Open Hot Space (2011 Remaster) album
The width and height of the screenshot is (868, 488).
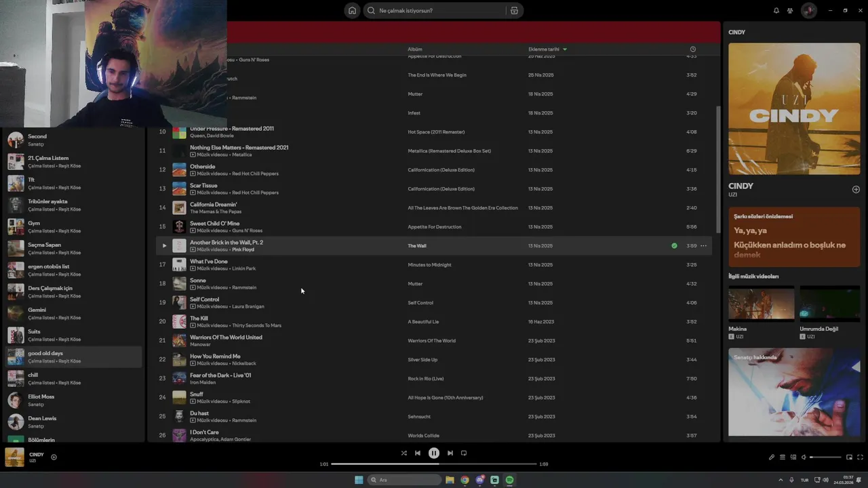[x=436, y=132]
